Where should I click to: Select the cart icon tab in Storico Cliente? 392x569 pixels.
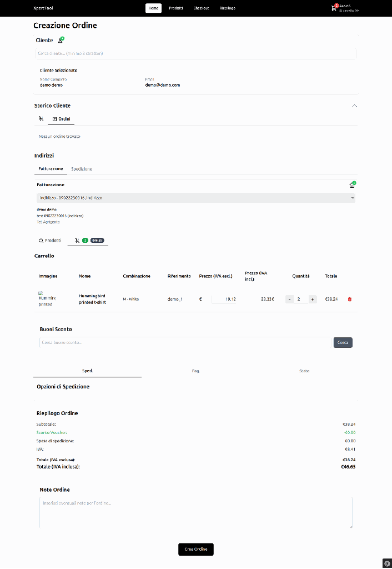pos(41,118)
